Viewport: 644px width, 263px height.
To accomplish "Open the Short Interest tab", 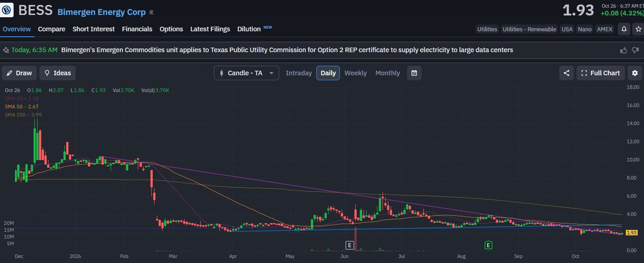I will coord(93,29).
